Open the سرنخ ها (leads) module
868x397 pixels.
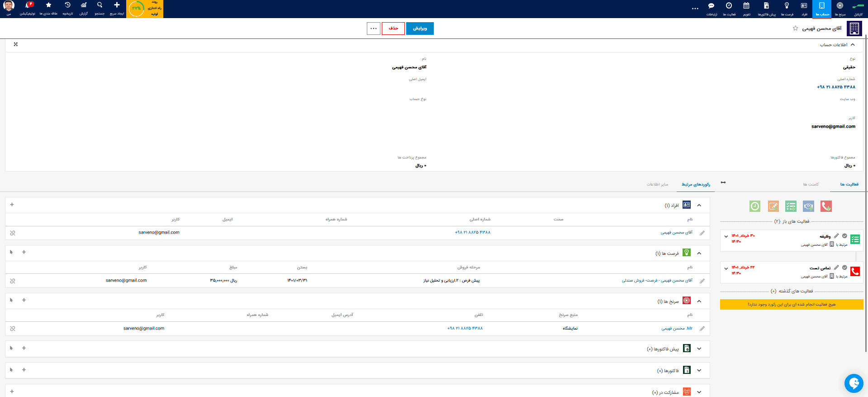840,9
